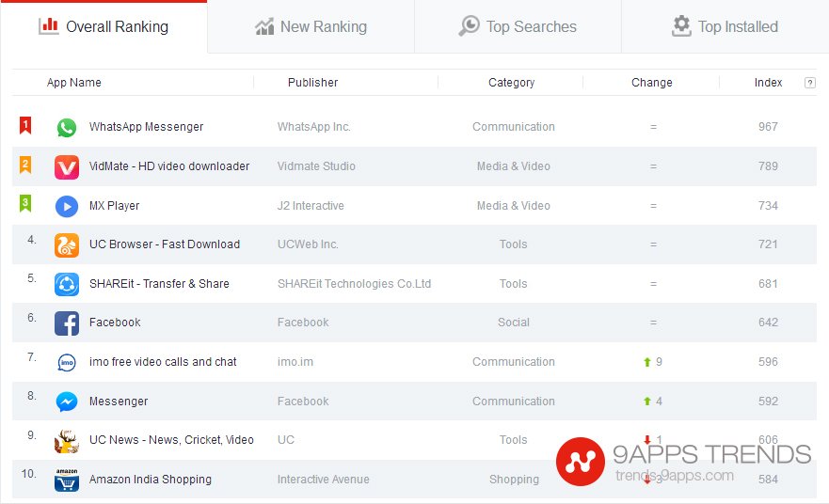This screenshot has height=504, width=829.
Task: Click the Social category in Facebook row
Action: pos(514,323)
